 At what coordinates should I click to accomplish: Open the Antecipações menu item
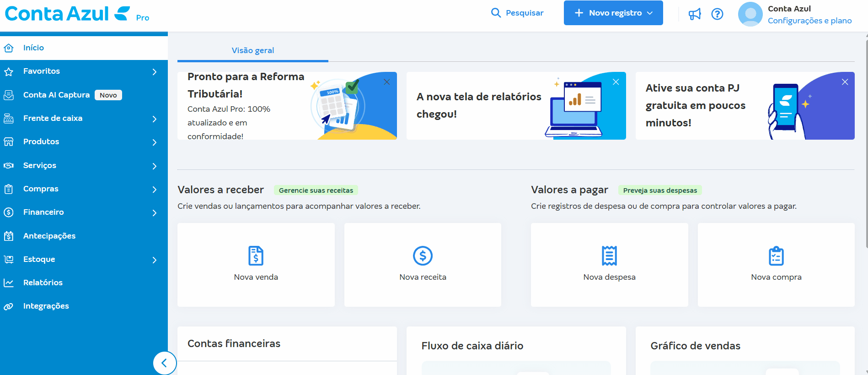point(84,236)
